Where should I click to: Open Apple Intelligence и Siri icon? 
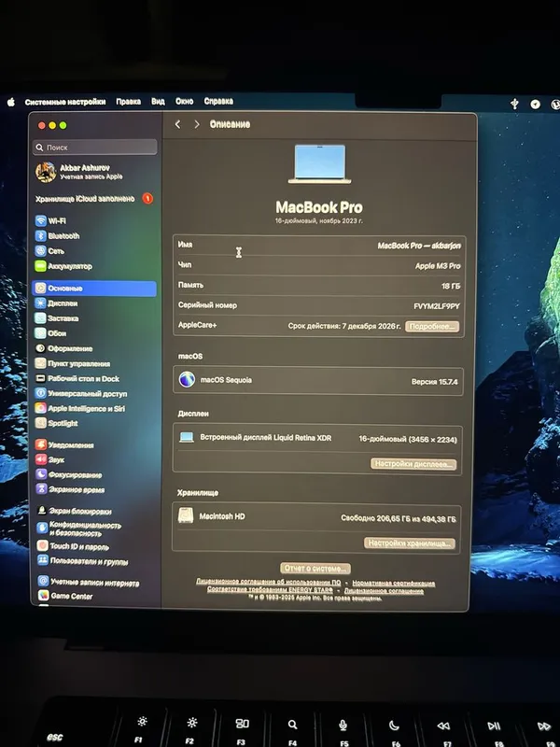(x=40, y=408)
